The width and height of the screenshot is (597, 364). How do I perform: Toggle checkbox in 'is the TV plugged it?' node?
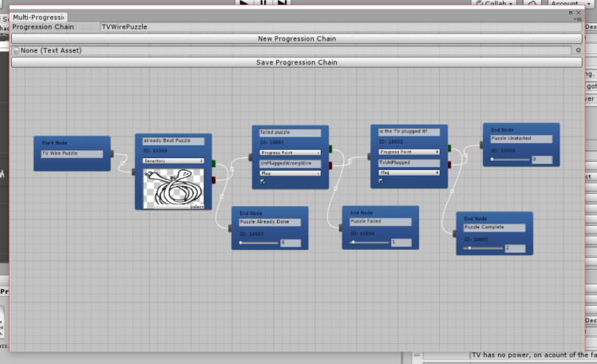382,181
